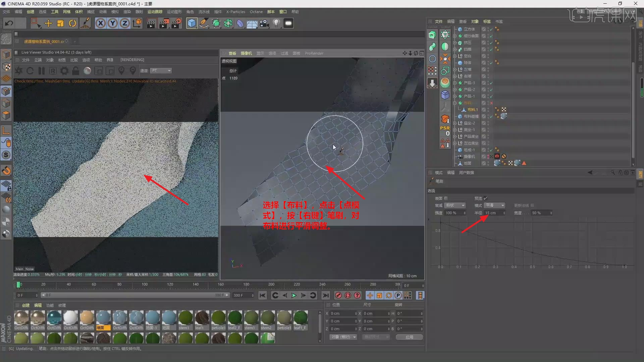Click the PSR 0 reset icon

click(x=445, y=131)
